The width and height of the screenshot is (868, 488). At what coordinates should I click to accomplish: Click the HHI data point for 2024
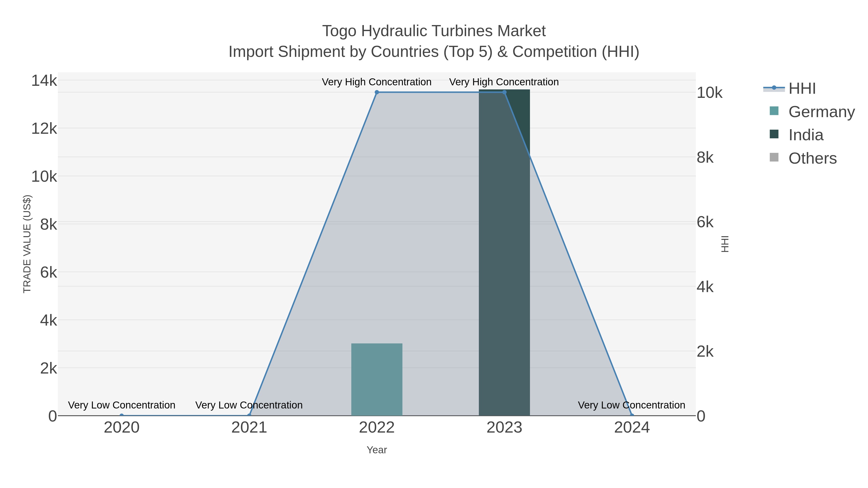(x=632, y=416)
